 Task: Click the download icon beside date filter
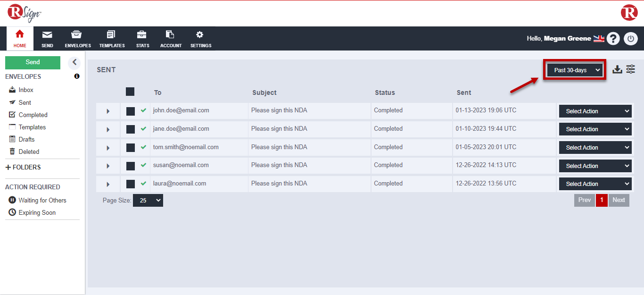tap(617, 70)
